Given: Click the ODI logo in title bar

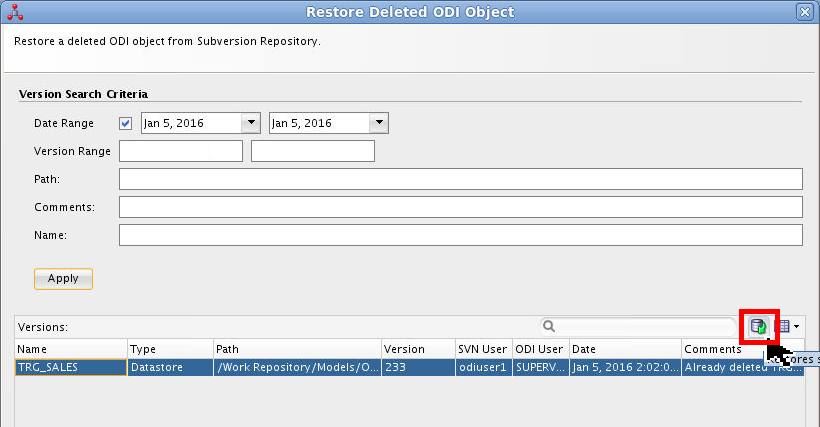Looking at the screenshot, I should 15,12.
